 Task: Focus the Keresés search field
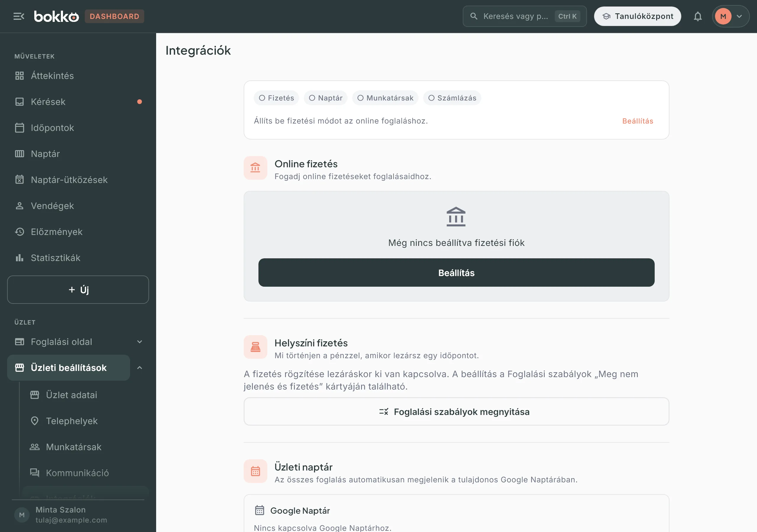point(525,16)
